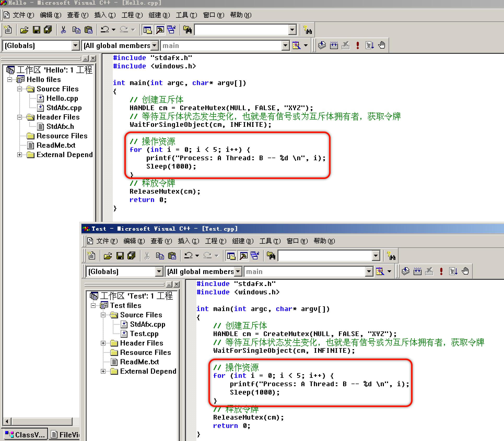Click the main function dropdown selector

[x=225, y=45]
